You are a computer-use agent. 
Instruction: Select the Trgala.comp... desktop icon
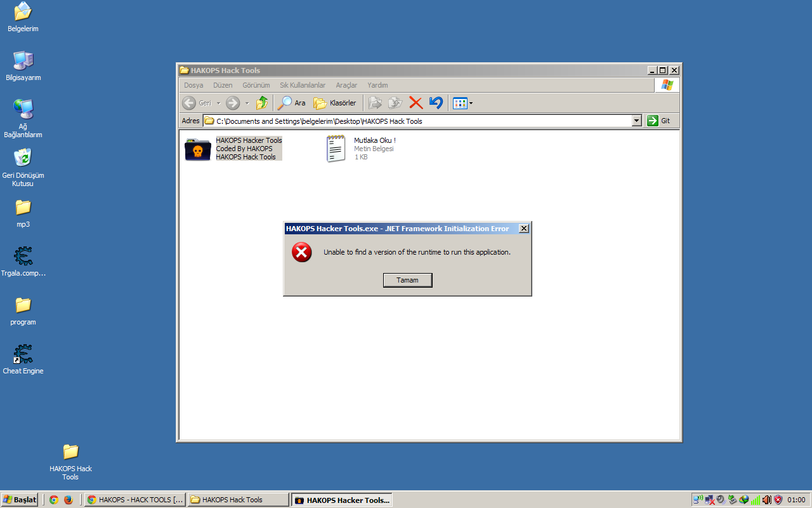[x=23, y=261]
